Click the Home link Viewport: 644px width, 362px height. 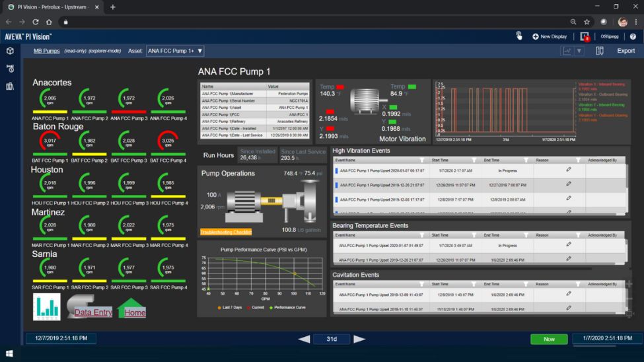coord(135,312)
